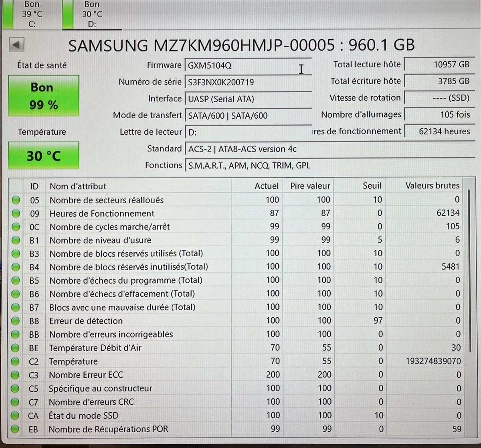Select the row Nombre d'erreurs incorrigeables

pos(235,334)
